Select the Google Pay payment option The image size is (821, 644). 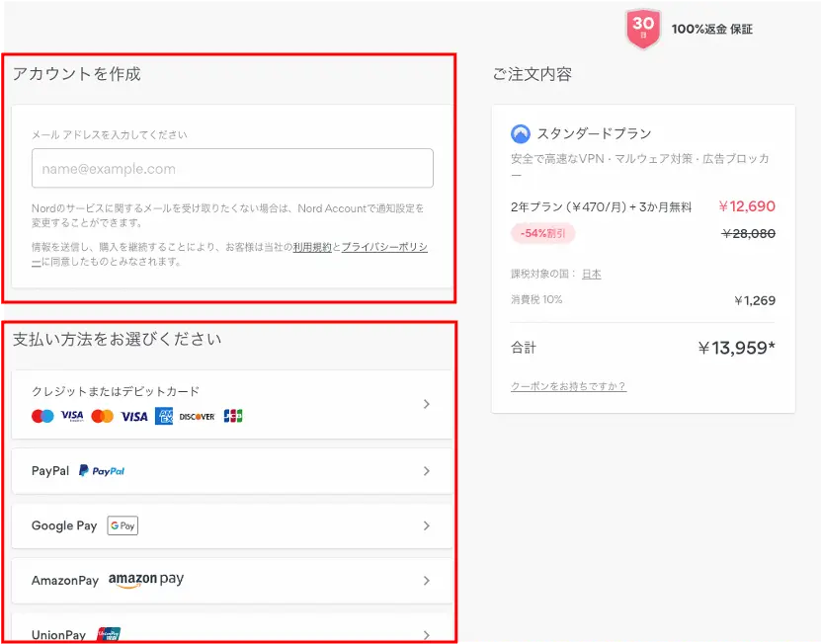click(x=232, y=525)
